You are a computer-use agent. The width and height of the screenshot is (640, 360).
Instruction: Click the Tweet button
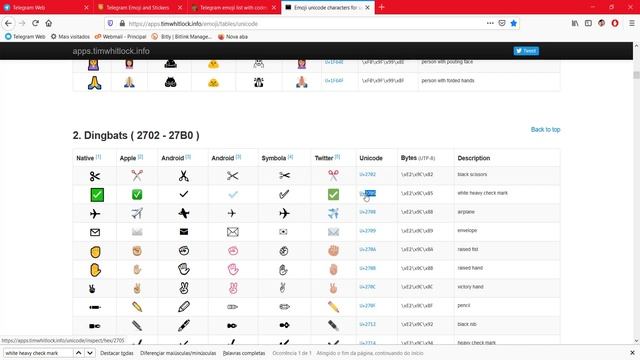coord(526,51)
